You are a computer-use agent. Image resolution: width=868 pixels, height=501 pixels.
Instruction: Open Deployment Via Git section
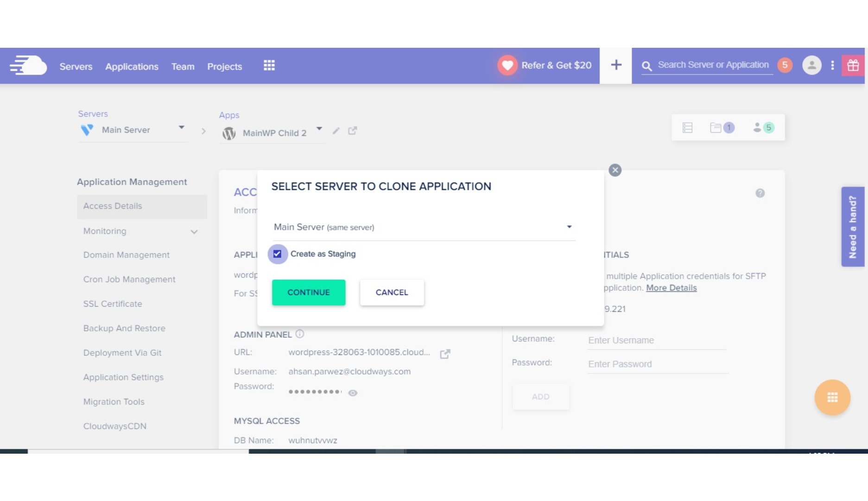(122, 353)
